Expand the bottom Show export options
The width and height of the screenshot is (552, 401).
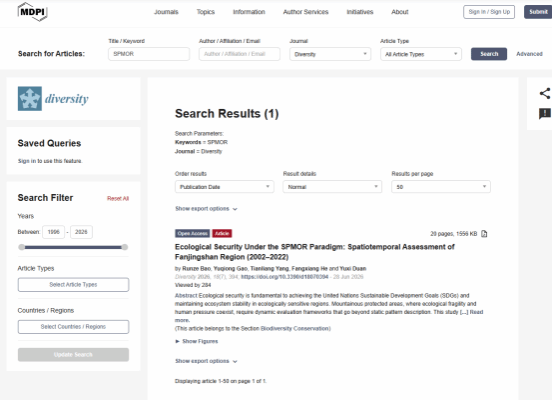coord(206,361)
